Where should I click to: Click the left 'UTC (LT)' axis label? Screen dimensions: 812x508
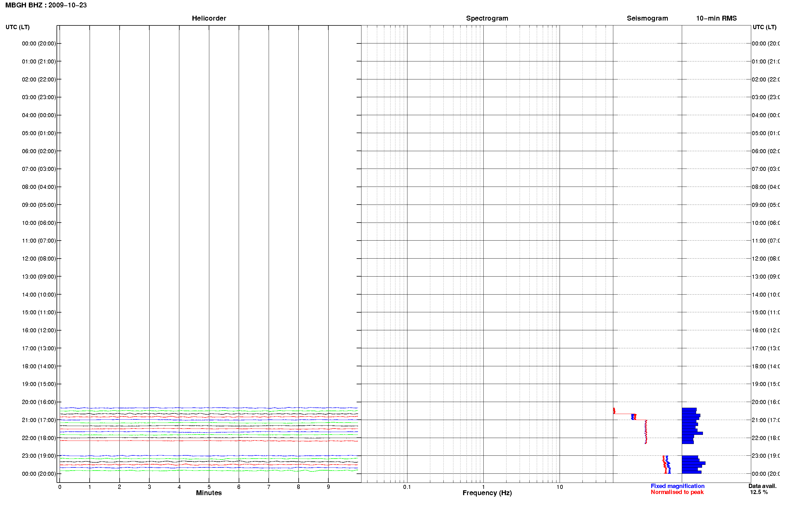coord(17,27)
